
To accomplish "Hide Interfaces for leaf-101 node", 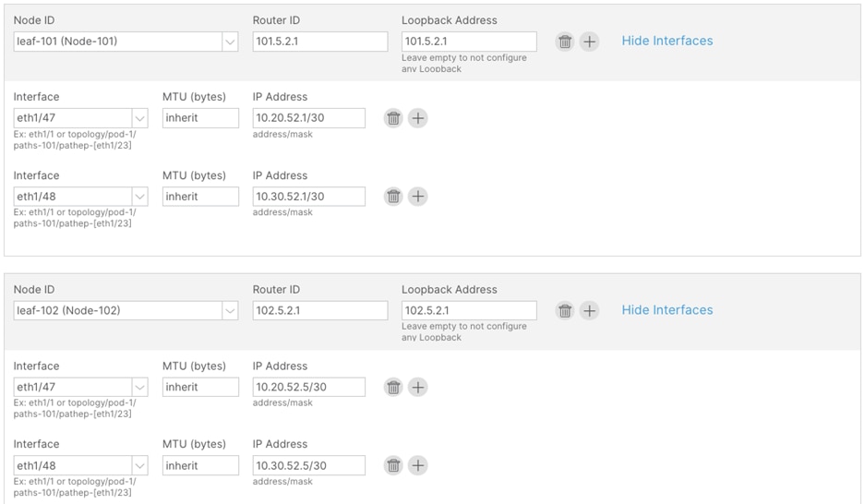I will point(667,41).
